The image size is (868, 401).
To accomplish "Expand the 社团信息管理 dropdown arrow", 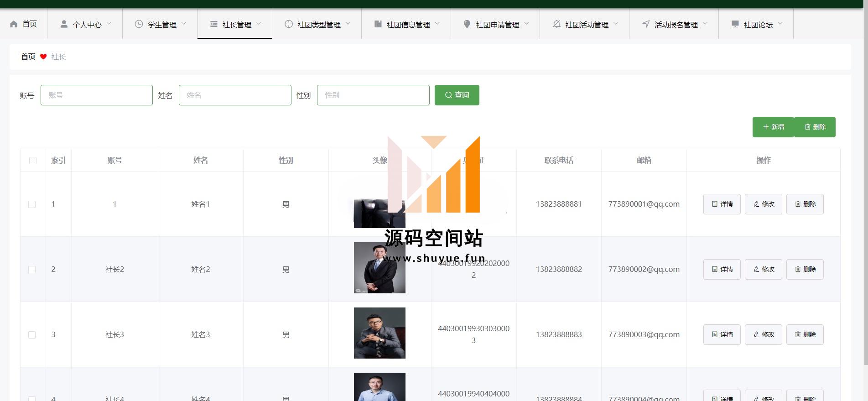I will tap(437, 23).
